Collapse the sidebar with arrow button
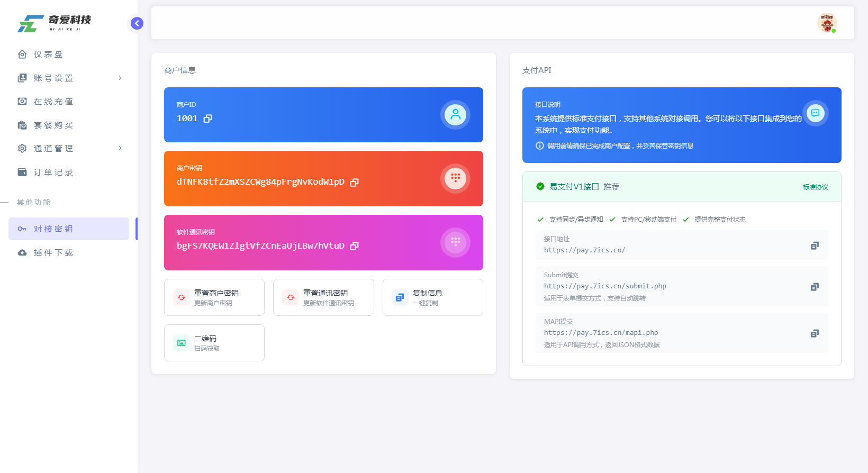Image resolution: width=868 pixels, height=473 pixels. point(137,23)
